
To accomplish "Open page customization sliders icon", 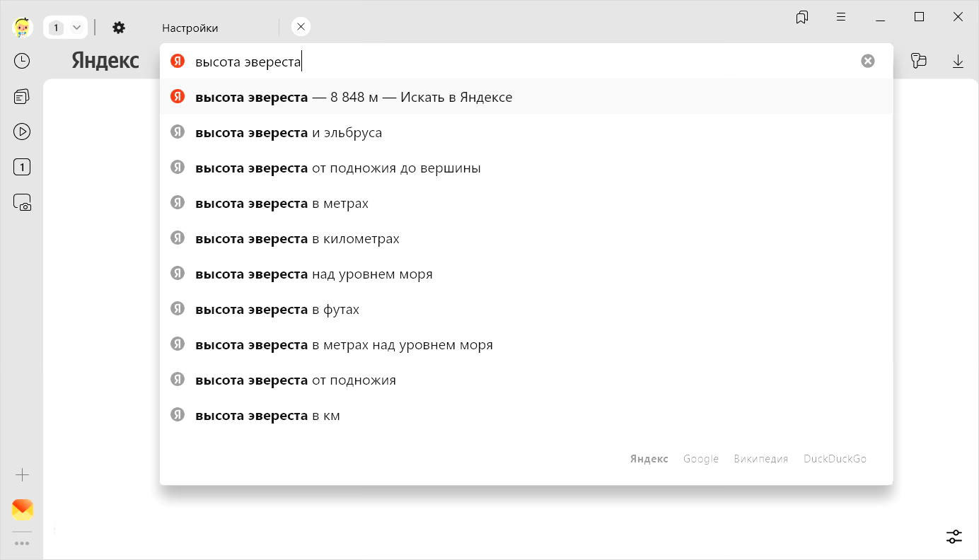I will 954,537.
